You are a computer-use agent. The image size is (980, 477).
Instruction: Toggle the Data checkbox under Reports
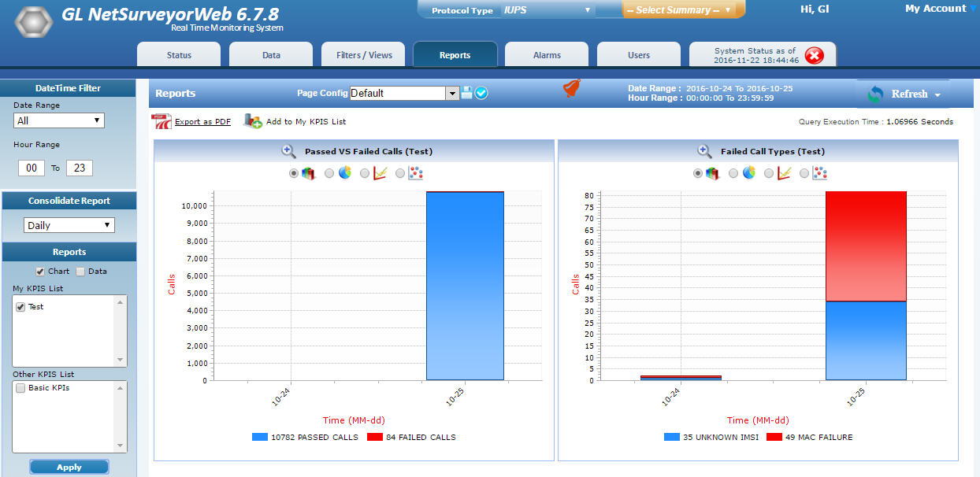[x=80, y=272]
